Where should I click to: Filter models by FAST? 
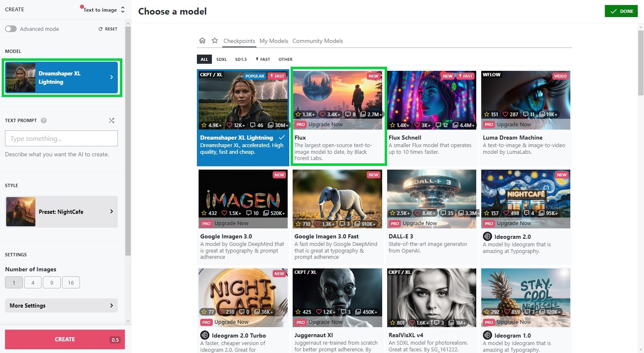(263, 59)
